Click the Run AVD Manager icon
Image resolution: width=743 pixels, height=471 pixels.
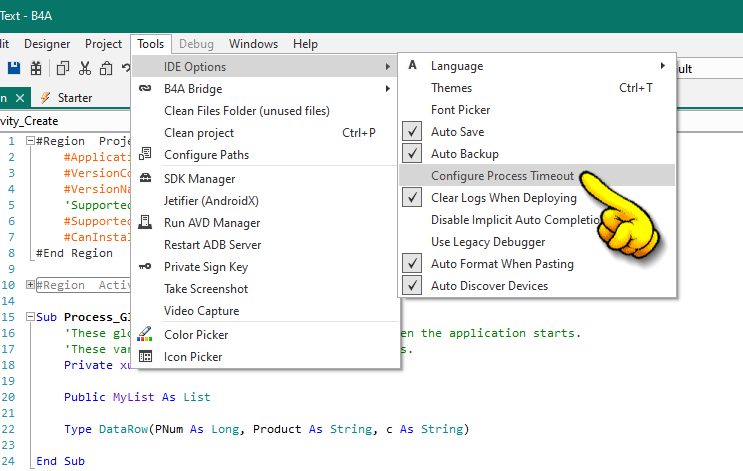tap(145, 223)
